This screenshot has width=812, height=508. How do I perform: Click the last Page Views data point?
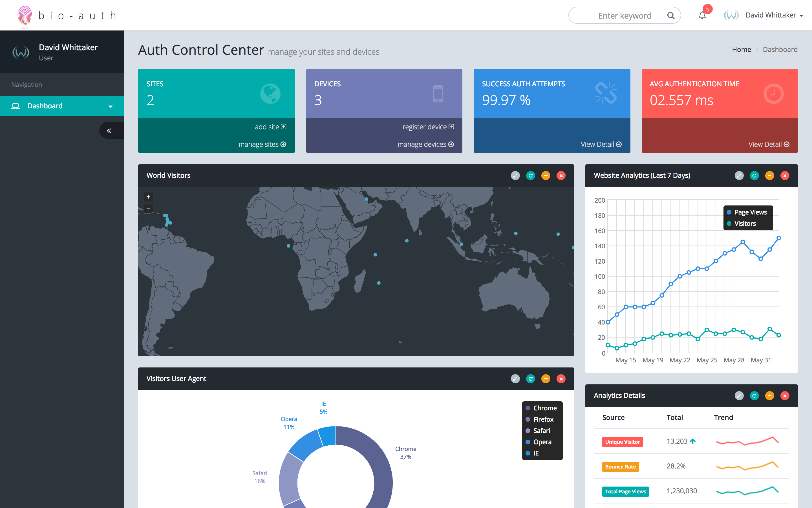779,238
